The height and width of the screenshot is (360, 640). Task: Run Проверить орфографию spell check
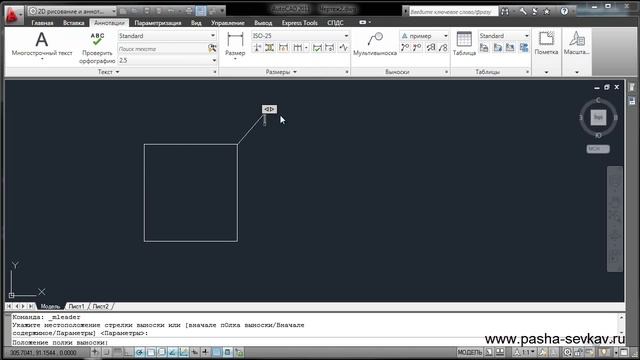[97, 48]
